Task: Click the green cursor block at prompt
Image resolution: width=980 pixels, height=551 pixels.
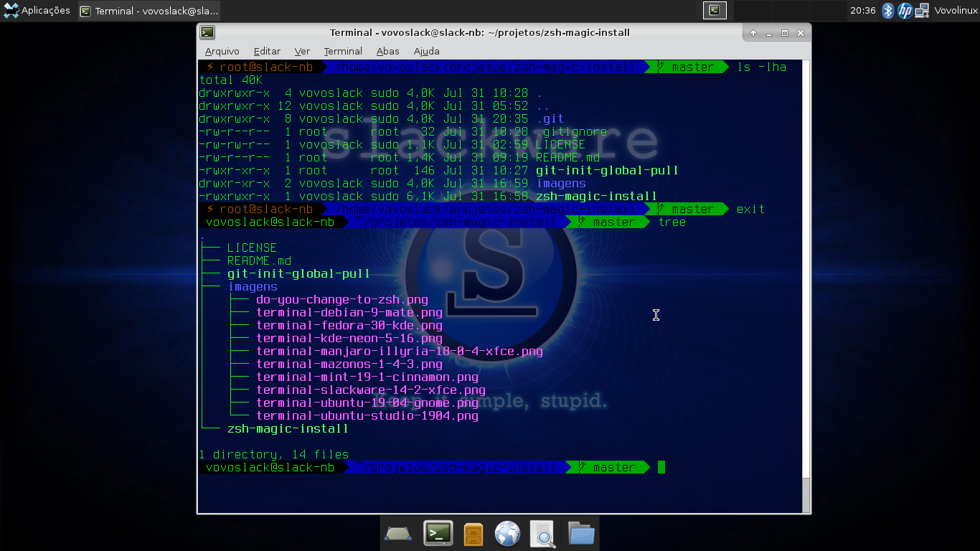Action: point(661,468)
